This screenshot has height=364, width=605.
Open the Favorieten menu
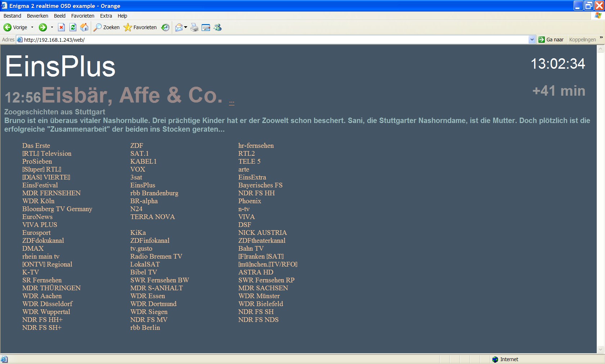point(83,16)
